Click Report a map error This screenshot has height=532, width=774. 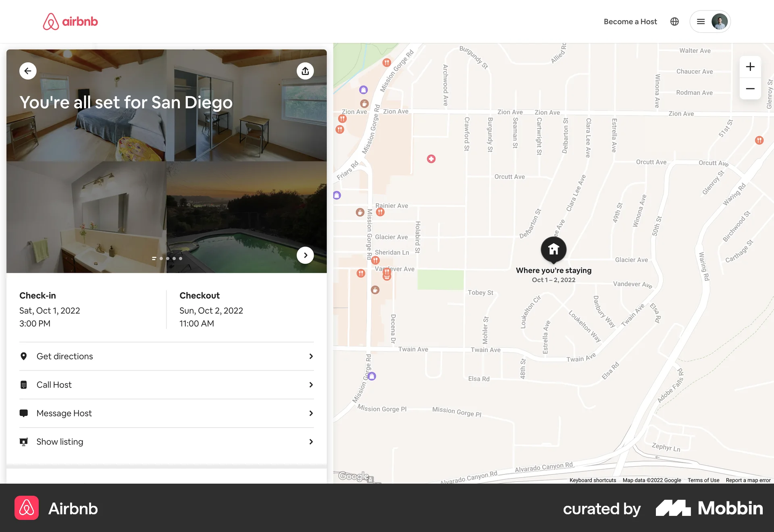[748, 480]
